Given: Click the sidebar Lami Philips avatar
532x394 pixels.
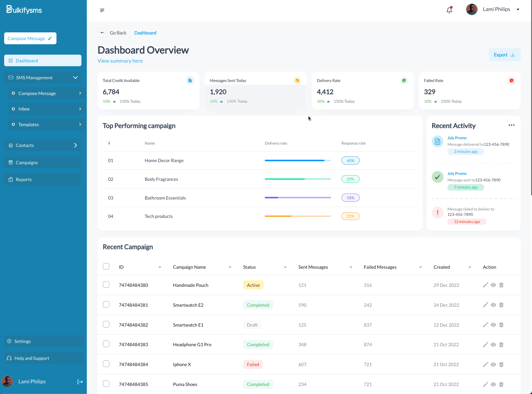Looking at the screenshot, I should [7, 382].
